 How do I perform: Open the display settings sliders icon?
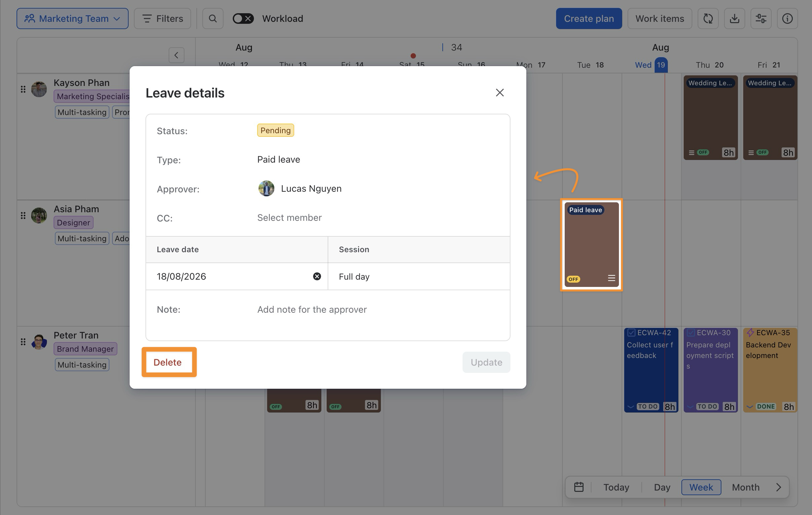click(761, 19)
